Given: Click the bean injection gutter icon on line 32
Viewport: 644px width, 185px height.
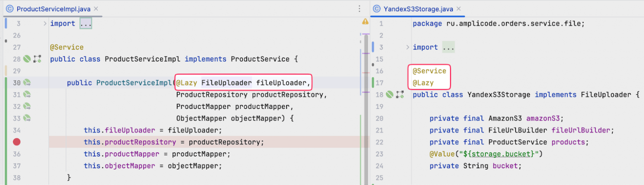Looking at the screenshot, I should click(x=27, y=106).
